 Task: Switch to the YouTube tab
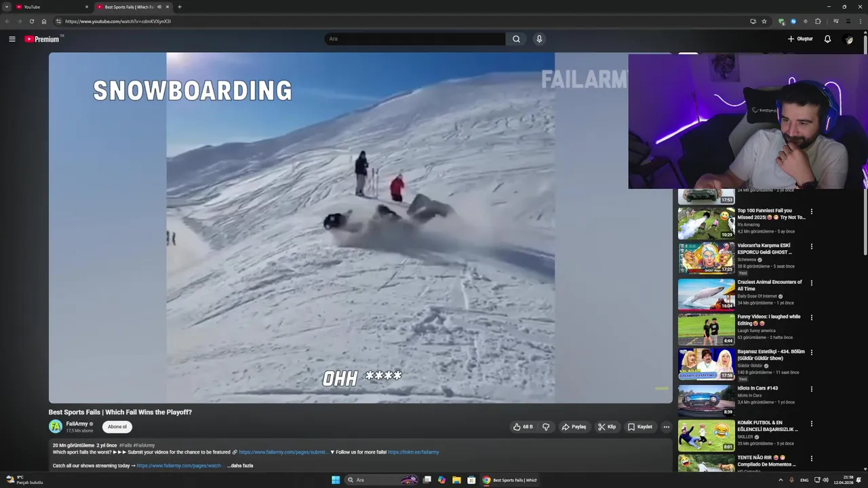coord(51,7)
